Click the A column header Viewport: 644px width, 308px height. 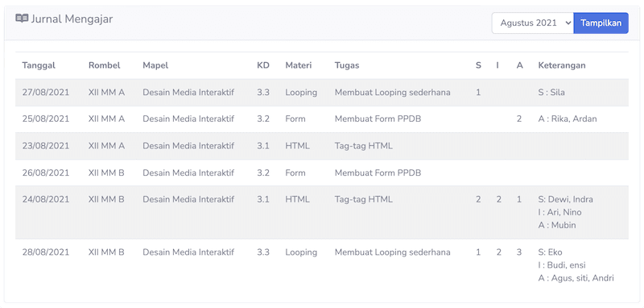(519, 65)
